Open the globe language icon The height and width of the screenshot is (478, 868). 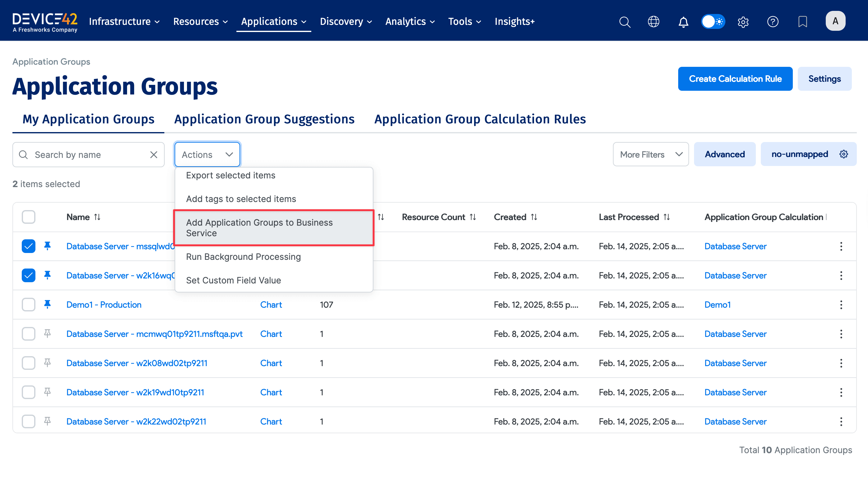pyautogui.click(x=653, y=21)
